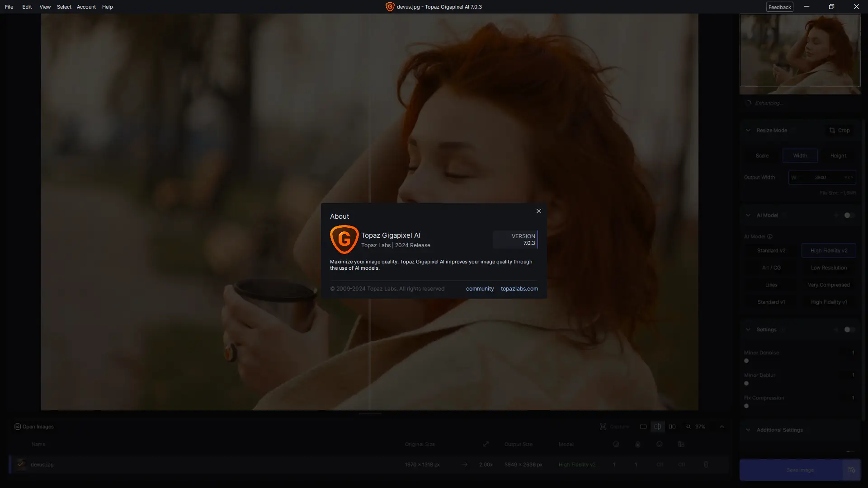Check the devus.jpg file checkbox

click(x=21, y=464)
